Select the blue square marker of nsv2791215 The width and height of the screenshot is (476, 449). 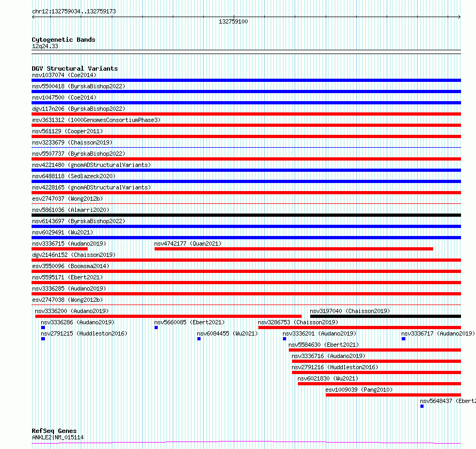(x=43, y=339)
